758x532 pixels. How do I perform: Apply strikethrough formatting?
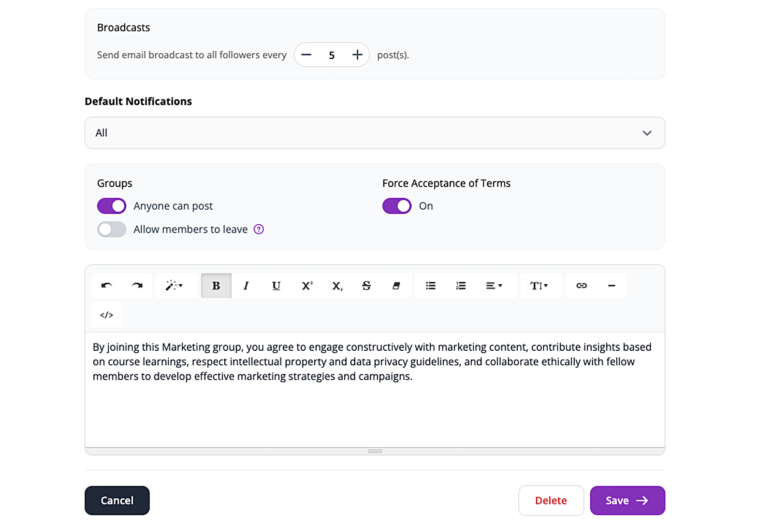[x=366, y=286]
